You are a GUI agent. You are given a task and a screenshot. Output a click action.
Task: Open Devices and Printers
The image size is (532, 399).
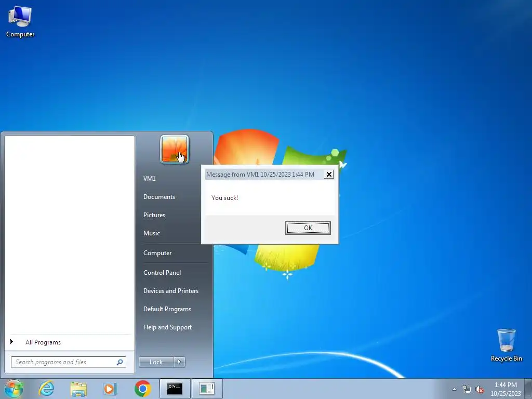170,291
